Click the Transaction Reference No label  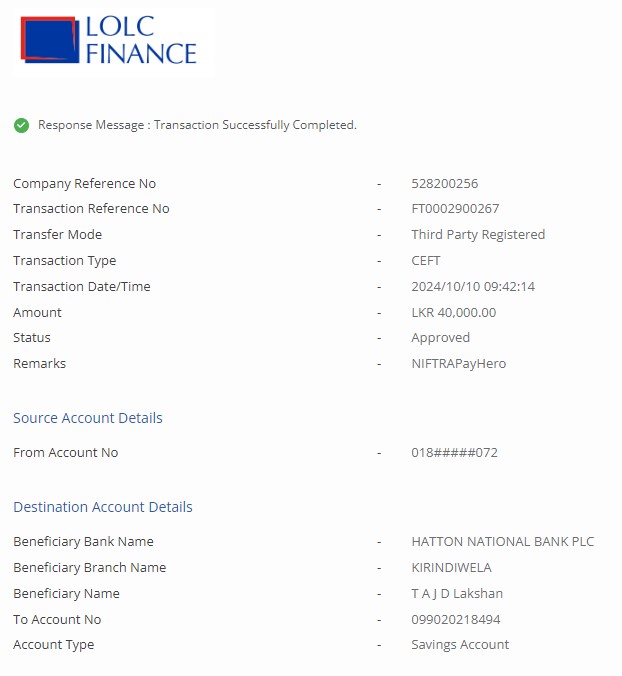(91, 209)
